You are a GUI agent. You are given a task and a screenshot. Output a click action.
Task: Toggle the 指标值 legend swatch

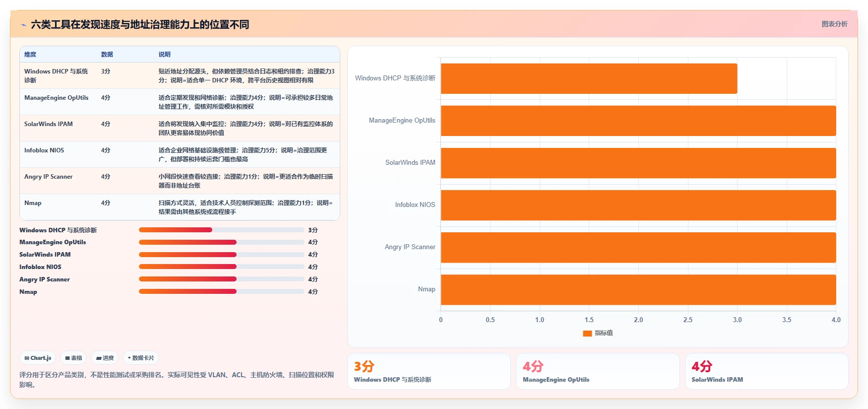pos(587,333)
